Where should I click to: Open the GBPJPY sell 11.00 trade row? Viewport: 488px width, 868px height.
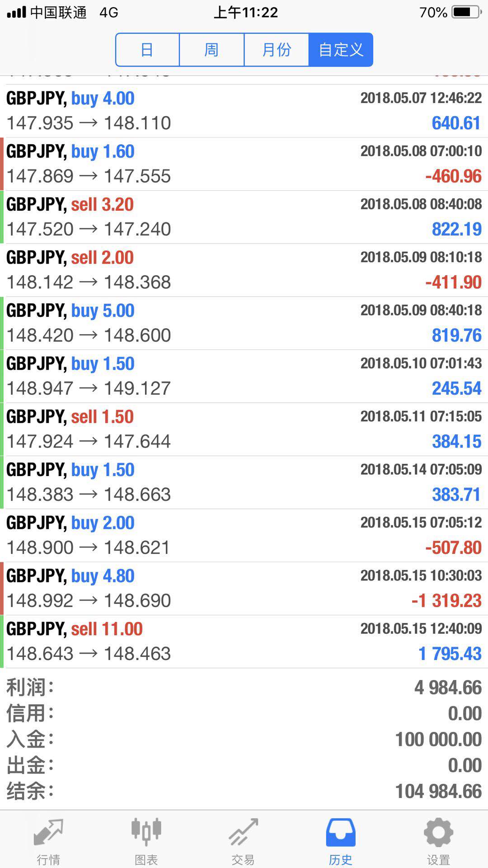tap(244, 642)
